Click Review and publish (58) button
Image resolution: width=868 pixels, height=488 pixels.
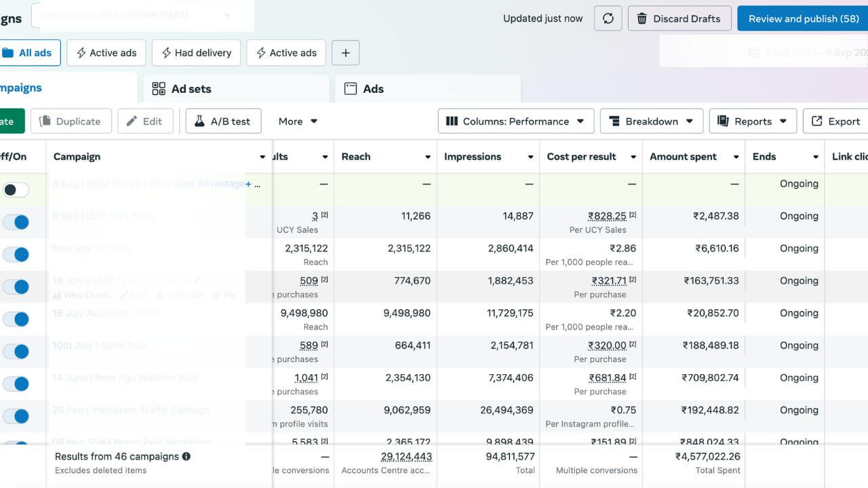[803, 19]
